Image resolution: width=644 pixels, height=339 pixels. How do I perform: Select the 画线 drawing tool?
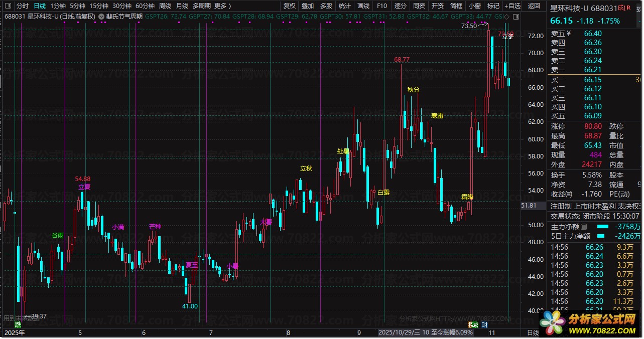[363, 6]
